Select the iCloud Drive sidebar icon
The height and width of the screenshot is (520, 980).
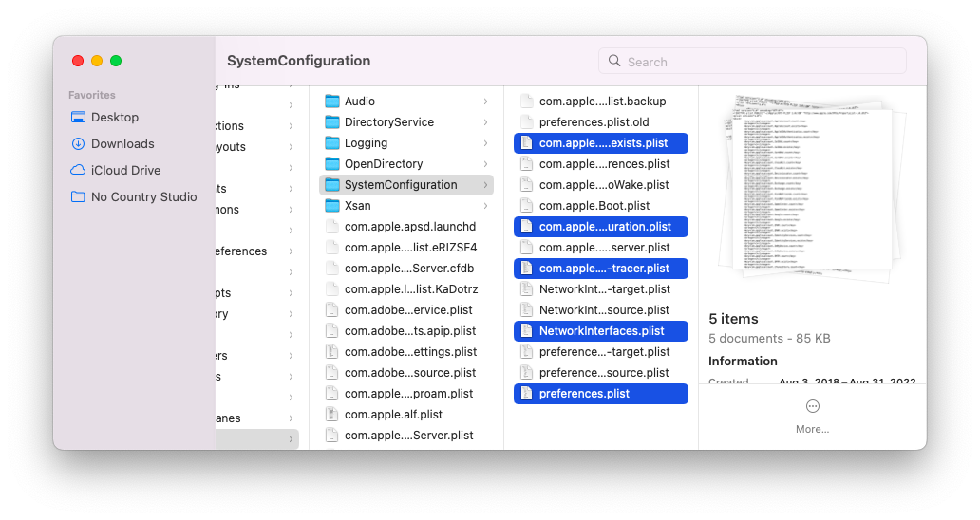coord(78,170)
